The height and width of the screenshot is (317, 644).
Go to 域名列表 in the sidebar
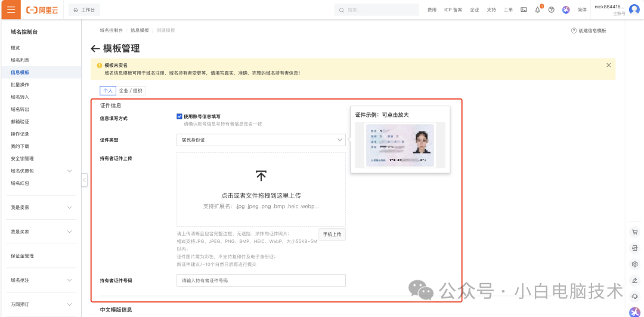pos(20,60)
